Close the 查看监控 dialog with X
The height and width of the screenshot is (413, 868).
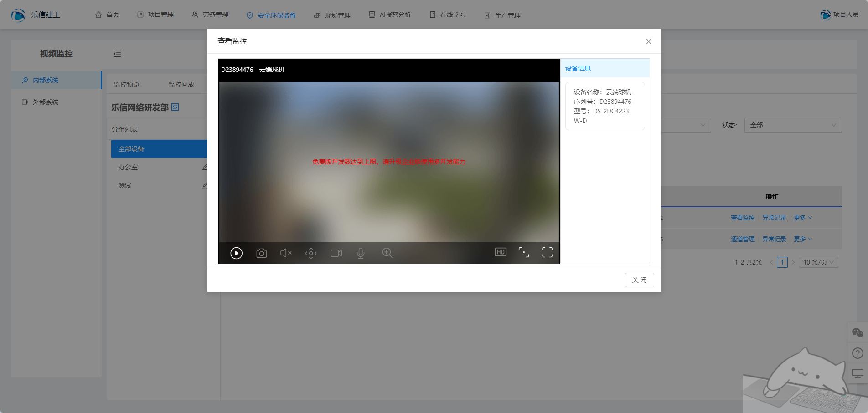(x=648, y=41)
